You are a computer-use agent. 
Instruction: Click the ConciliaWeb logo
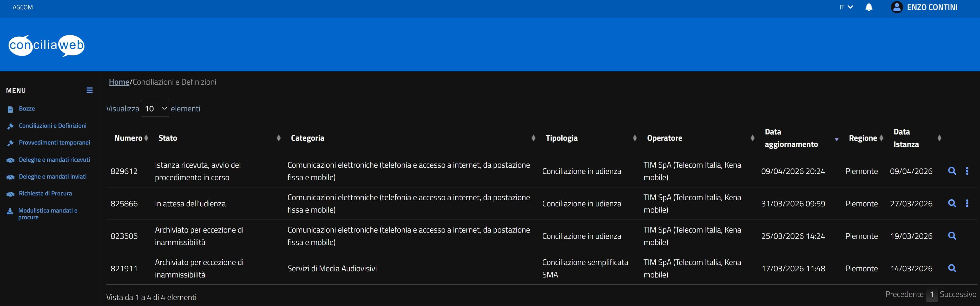coord(47,45)
